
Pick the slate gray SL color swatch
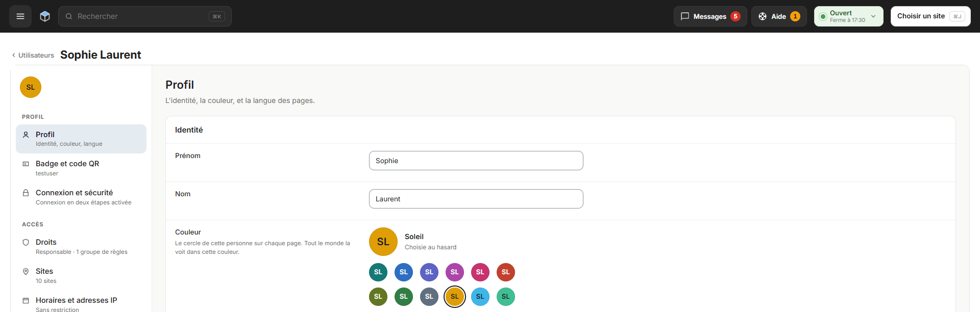click(429, 297)
